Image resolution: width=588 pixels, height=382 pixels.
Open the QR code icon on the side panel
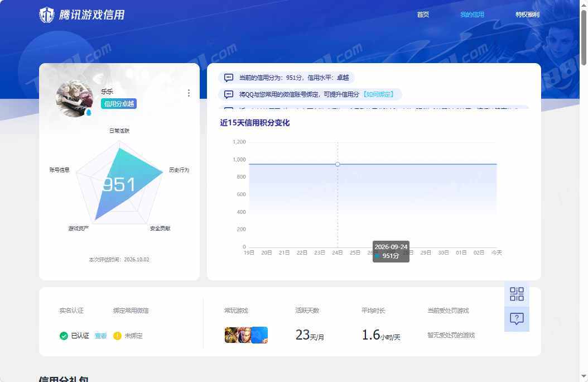(517, 294)
